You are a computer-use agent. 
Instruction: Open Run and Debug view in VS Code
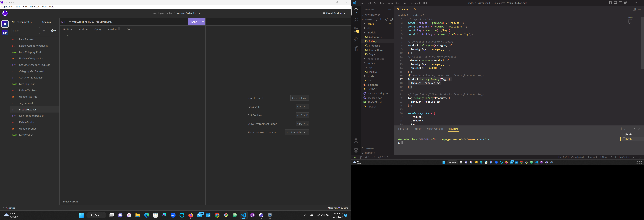[x=356, y=39]
